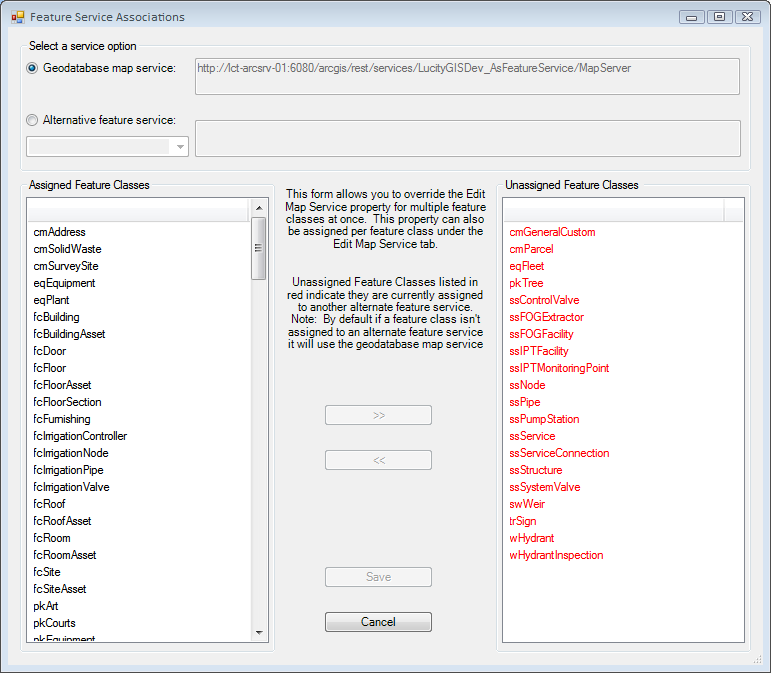Click the << move left button

click(x=378, y=460)
